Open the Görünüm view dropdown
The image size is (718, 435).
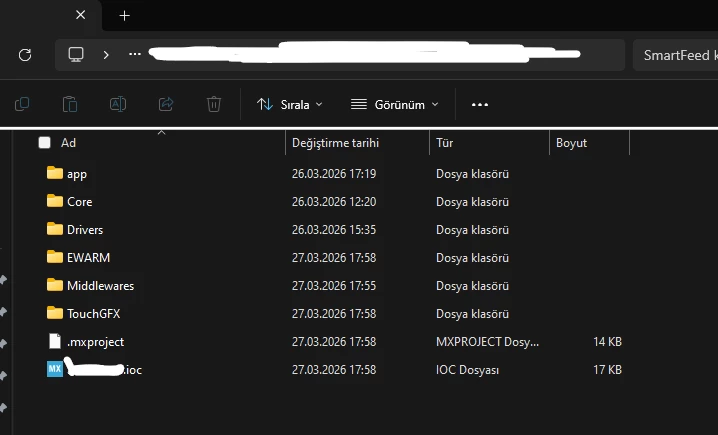(394, 104)
